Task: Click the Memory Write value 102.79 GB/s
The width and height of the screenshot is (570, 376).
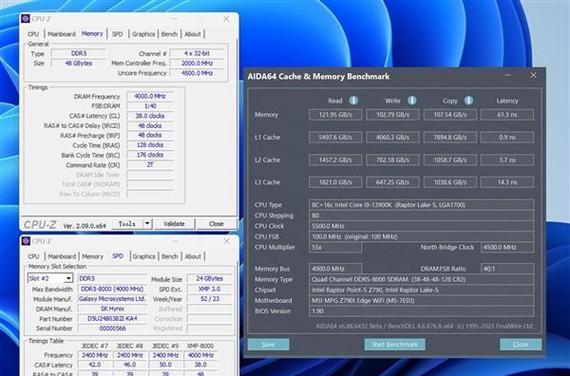Action: coord(393,115)
